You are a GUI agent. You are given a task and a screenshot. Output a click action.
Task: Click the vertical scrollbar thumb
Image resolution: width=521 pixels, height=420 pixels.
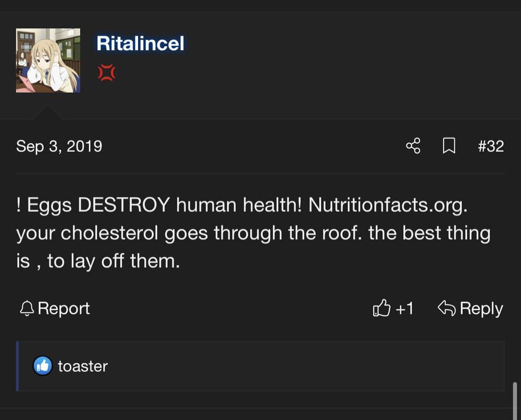coord(515,401)
